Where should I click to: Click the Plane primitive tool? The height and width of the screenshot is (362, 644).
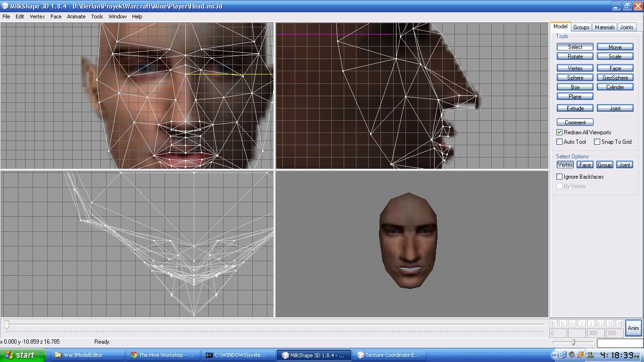[575, 96]
